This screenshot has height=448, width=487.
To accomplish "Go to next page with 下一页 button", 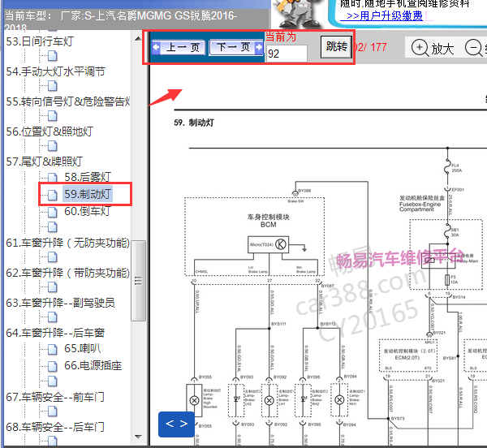I will click(x=236, y=48).
